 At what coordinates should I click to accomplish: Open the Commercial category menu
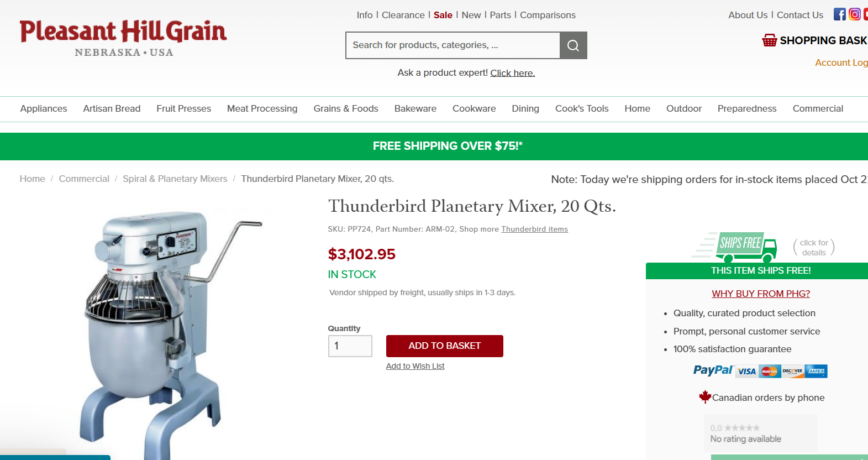(x=817, y=108)
